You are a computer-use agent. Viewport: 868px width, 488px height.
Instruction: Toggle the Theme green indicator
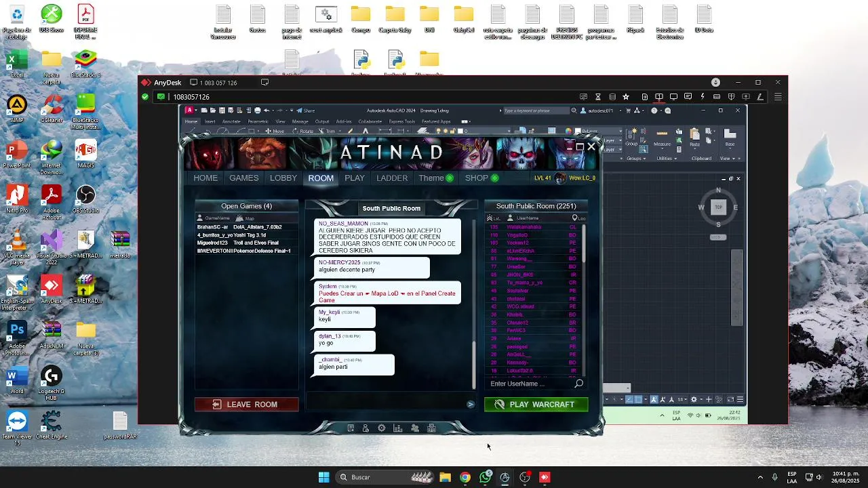point(450,178)
